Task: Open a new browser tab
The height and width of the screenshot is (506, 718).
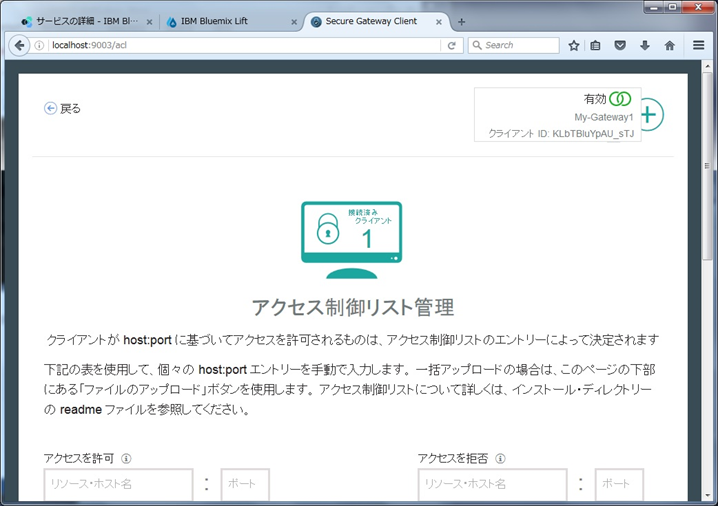Action: pos(462,21)
